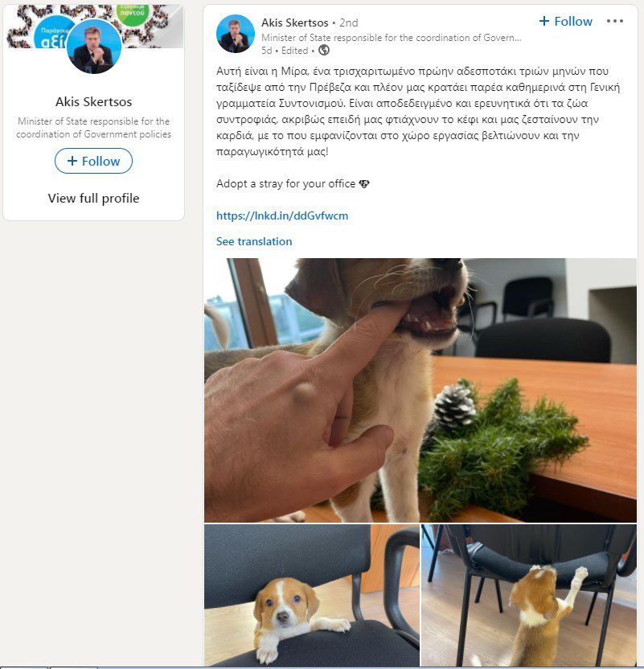Open View full profile link
Image resolution: width=644 pixels, height=669 pixels.
pos(93,198)
